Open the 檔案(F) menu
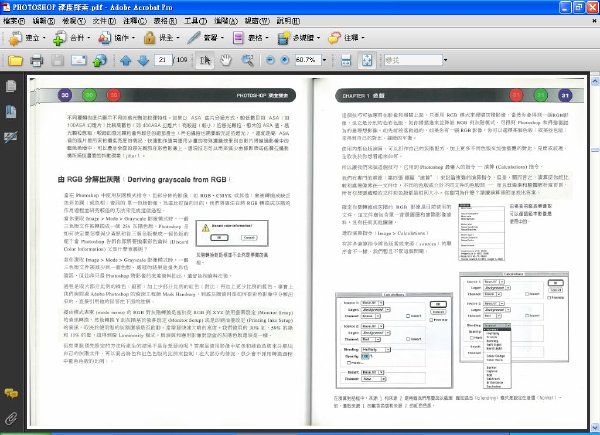This screenshot has height=435, width=600. [x=14, y=21]
